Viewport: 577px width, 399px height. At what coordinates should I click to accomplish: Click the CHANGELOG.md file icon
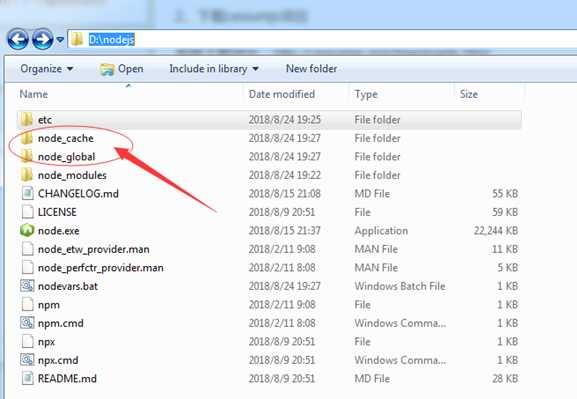coord(27,193)
